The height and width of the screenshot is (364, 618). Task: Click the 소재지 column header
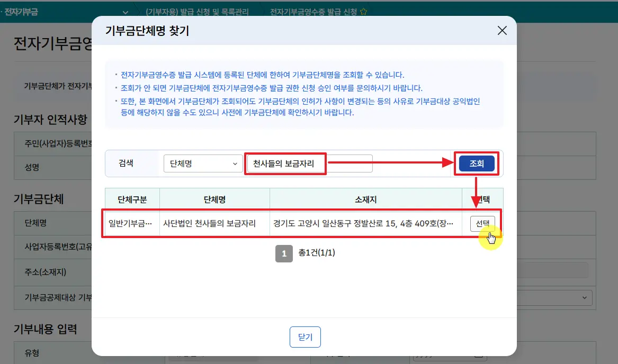(x=365, y=199)
